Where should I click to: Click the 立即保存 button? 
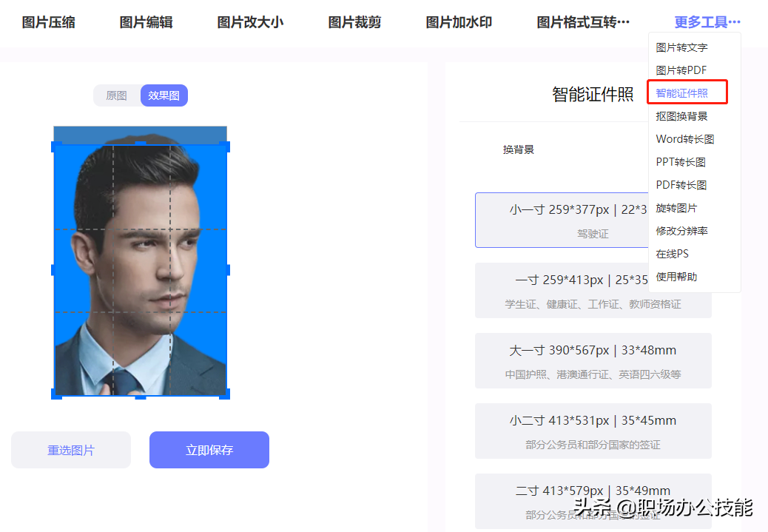(x=209, y=450)
